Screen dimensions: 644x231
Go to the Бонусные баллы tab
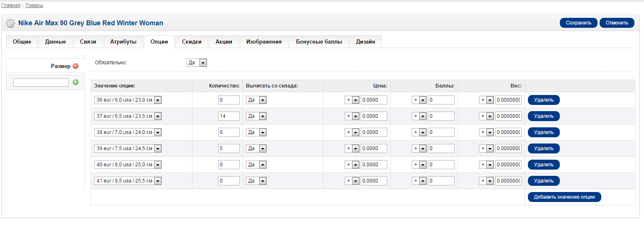pos(319,42)
